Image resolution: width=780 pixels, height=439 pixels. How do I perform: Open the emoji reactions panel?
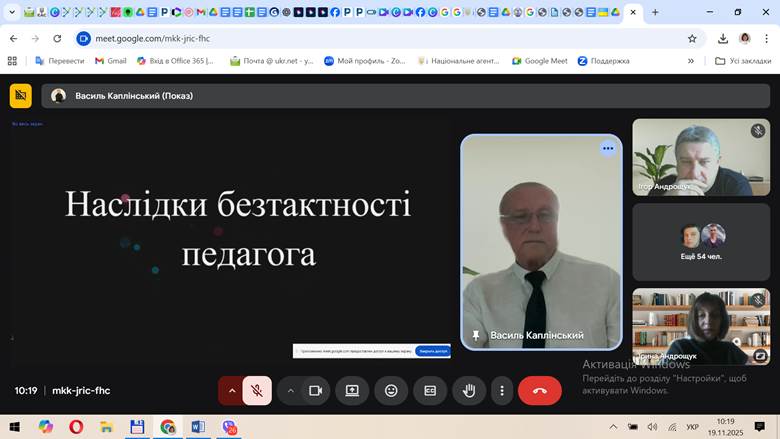[x=391, y=391]
